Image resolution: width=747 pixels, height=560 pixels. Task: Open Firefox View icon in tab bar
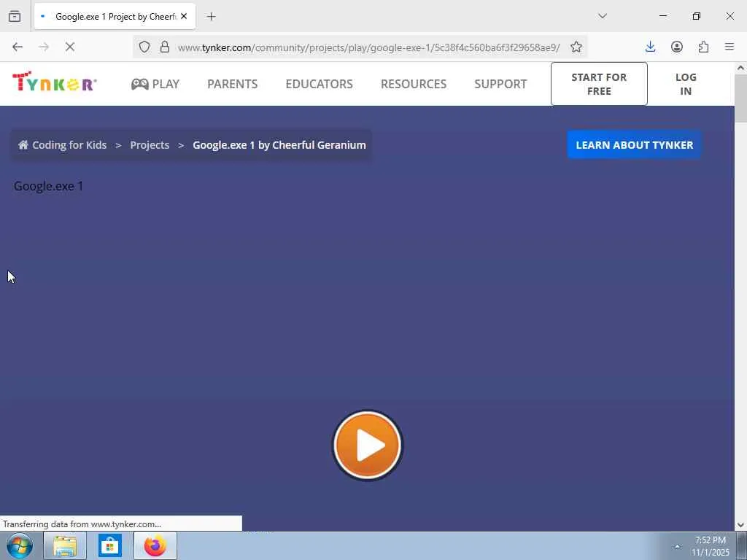point(15,16)
